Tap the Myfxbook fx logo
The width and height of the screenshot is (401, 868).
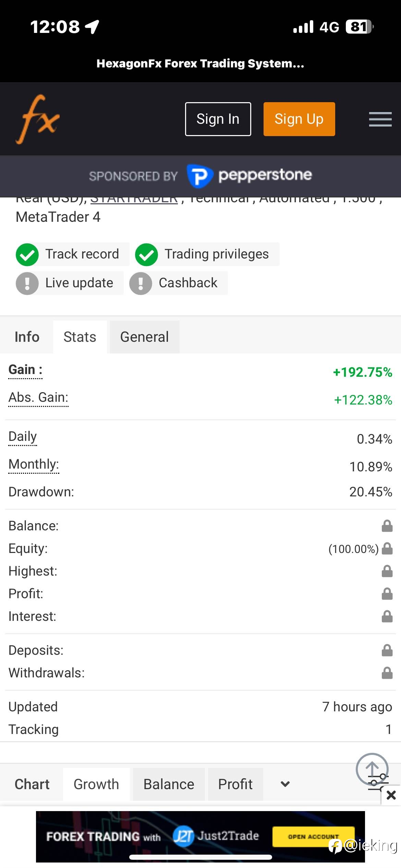tap(38, 119)
